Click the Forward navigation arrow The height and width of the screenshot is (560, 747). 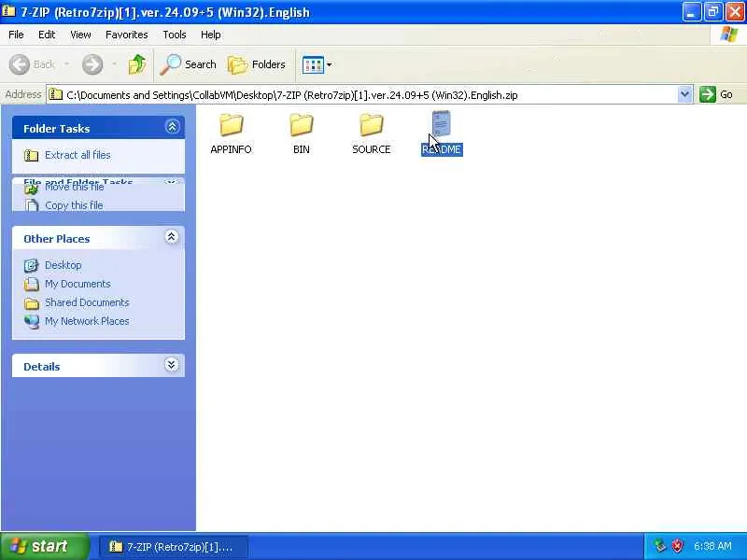point(92,64)
